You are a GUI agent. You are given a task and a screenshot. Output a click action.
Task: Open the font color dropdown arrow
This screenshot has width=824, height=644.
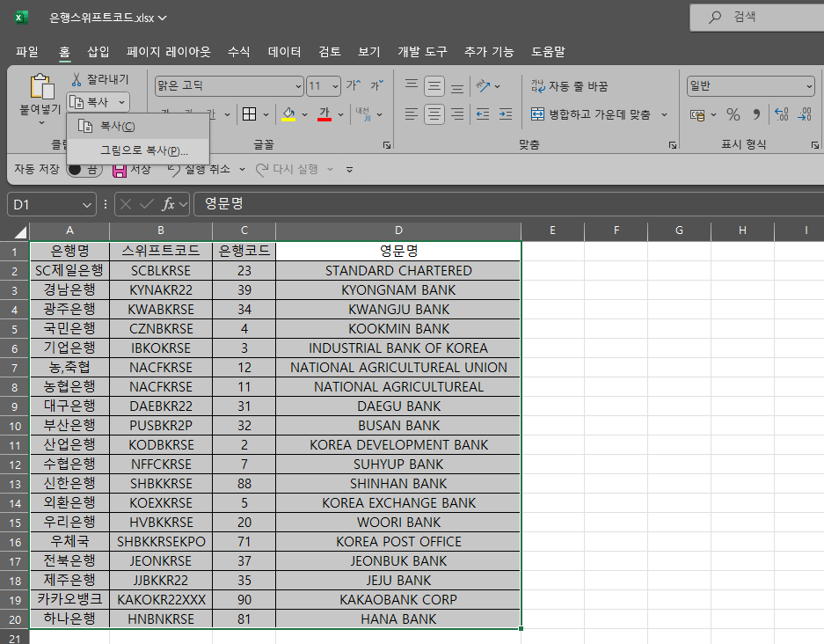pos(340,114)
